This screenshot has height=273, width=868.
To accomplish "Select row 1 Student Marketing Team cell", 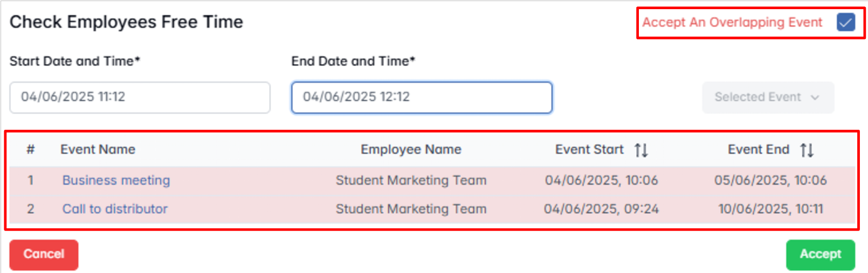I will coord(411,180).
